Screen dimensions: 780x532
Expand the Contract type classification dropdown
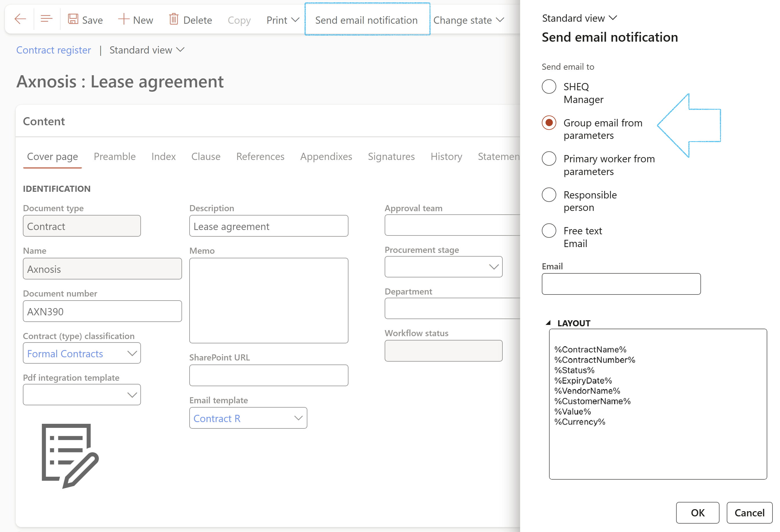(132, 353)
